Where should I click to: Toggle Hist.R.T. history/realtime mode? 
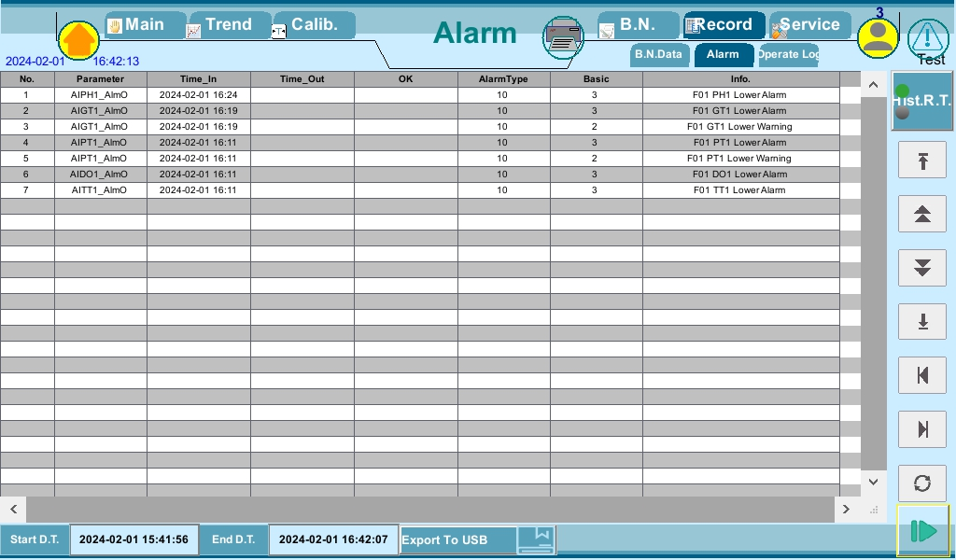pyautogui.click(x=921, y=100)
